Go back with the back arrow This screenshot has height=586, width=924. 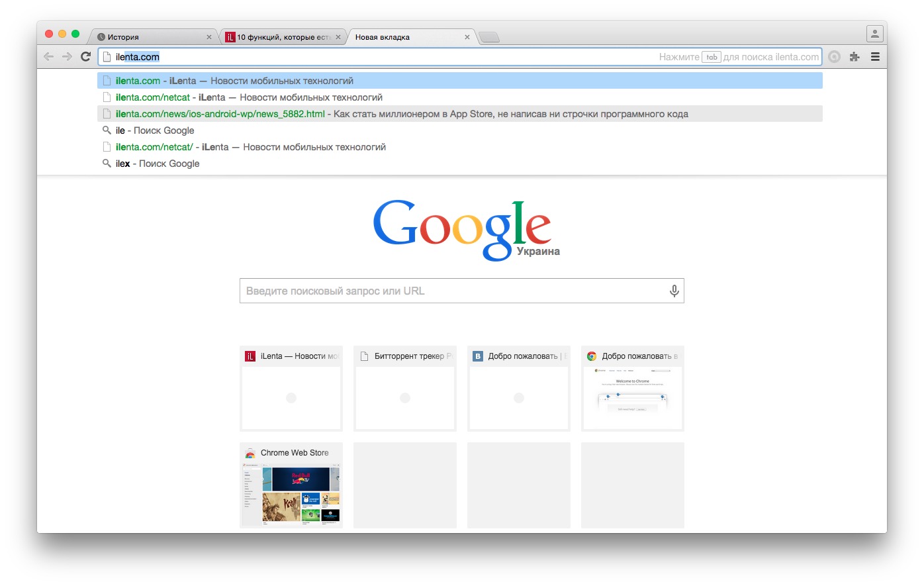[x=48, y=57]
